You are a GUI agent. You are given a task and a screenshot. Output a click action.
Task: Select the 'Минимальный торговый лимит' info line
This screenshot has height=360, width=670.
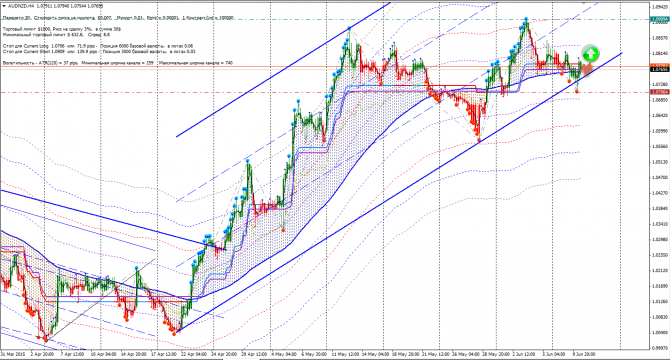pyautogui.click(x=56, y=34)
